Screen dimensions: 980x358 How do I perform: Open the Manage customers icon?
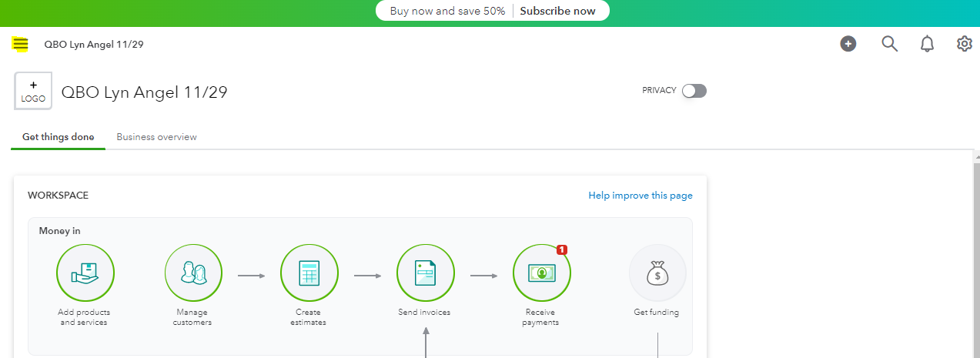point(193,273)
